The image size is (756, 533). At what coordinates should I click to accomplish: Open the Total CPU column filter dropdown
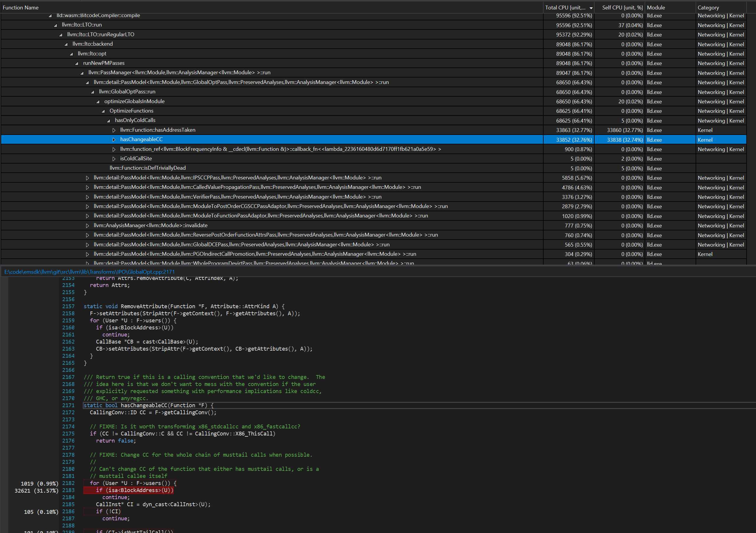pos(591,7)
